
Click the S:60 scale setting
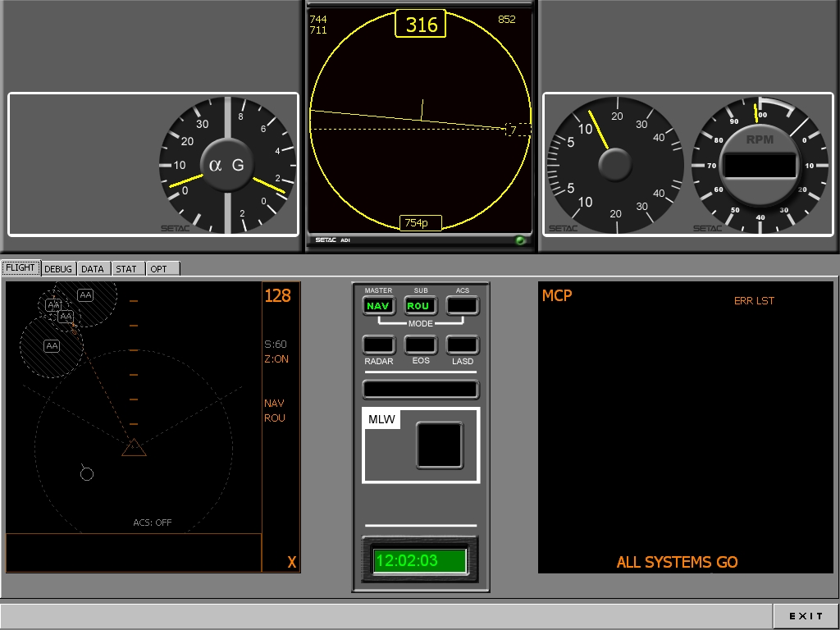[x=276, y=344]
